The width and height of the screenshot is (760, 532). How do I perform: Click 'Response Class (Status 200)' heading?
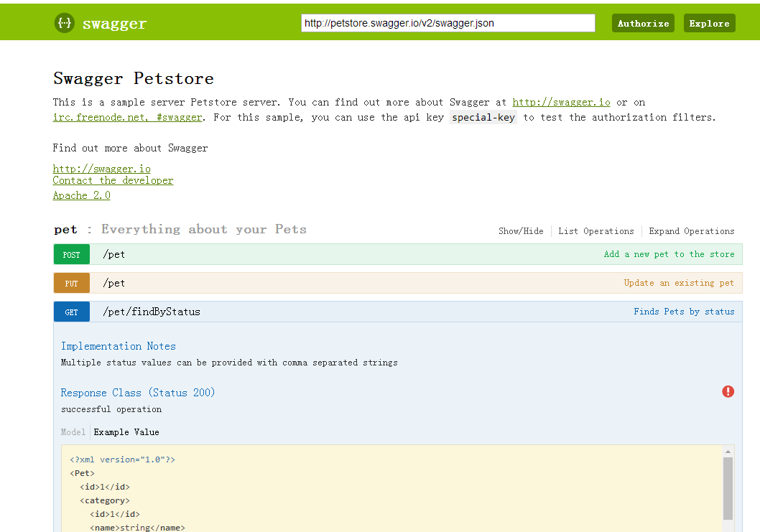[138, 393]
